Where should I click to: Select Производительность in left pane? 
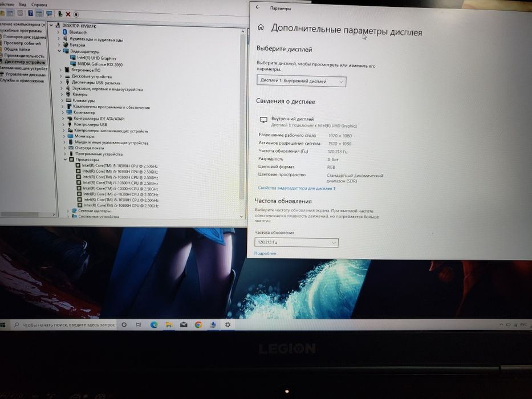coord(24,56)
